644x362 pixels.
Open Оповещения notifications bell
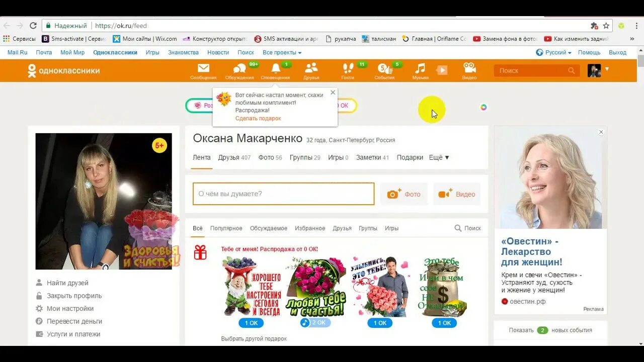pyautogui.click(x=275, y=70)
